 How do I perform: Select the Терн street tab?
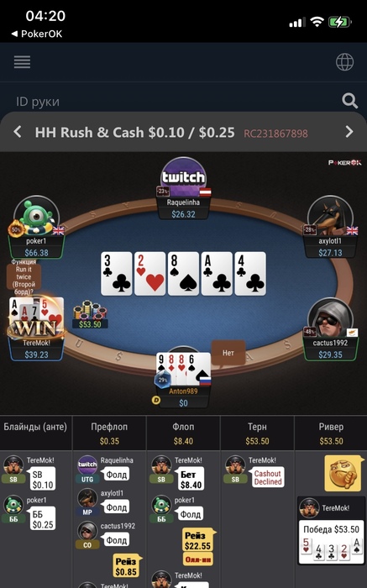pyautogui.click(x=257, y=433)
